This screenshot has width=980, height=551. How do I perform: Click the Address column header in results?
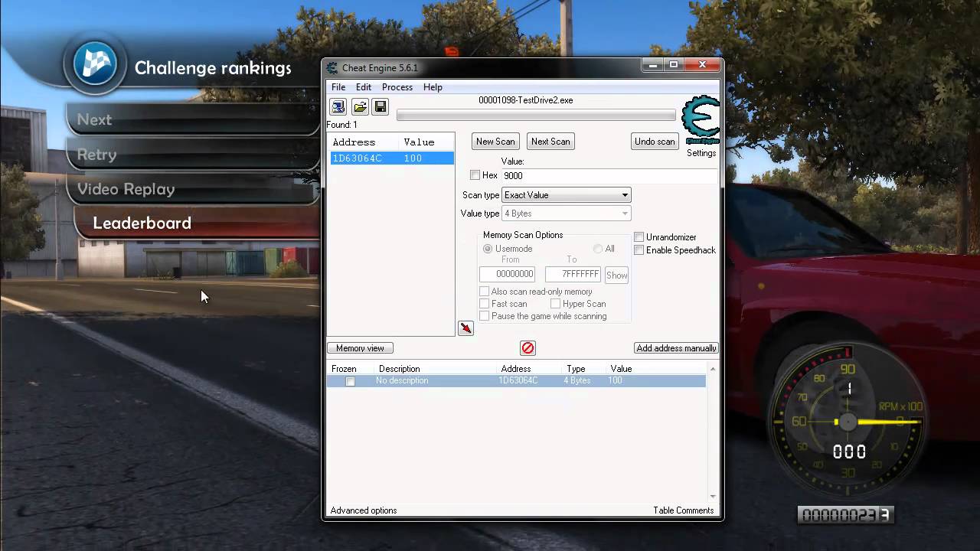tap(354, 142)
